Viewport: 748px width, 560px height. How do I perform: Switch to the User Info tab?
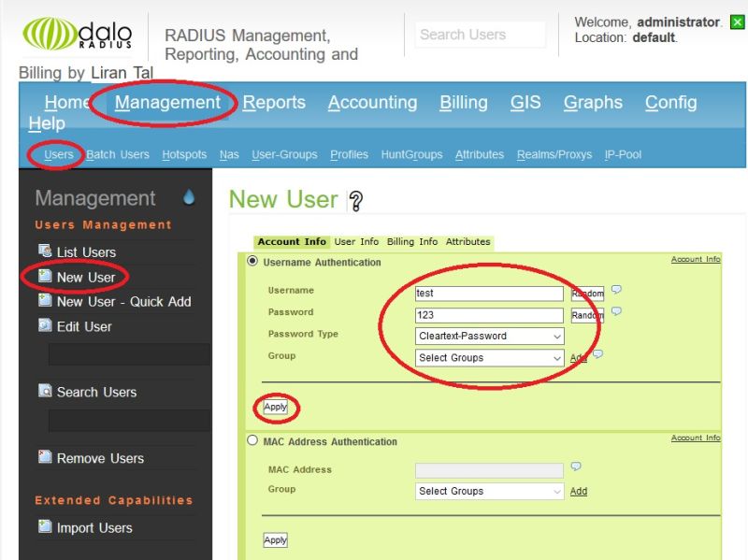356,242
